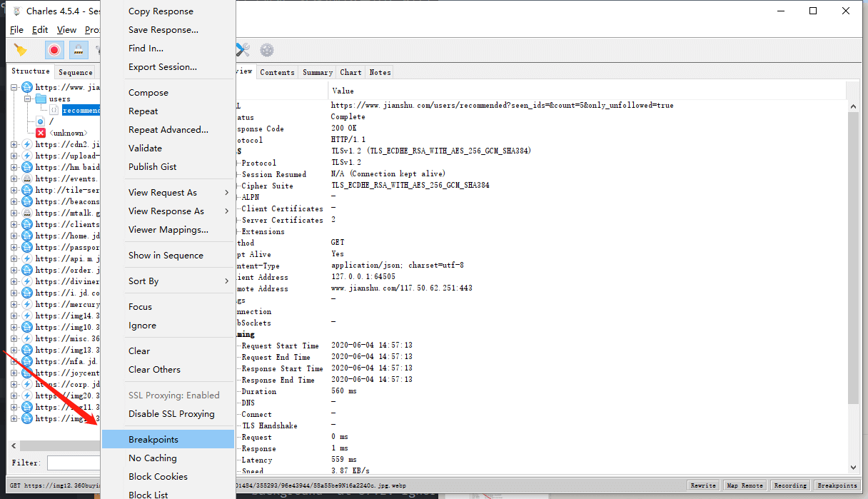Expand the https://passpor tree node

click(x=14, y=247)
